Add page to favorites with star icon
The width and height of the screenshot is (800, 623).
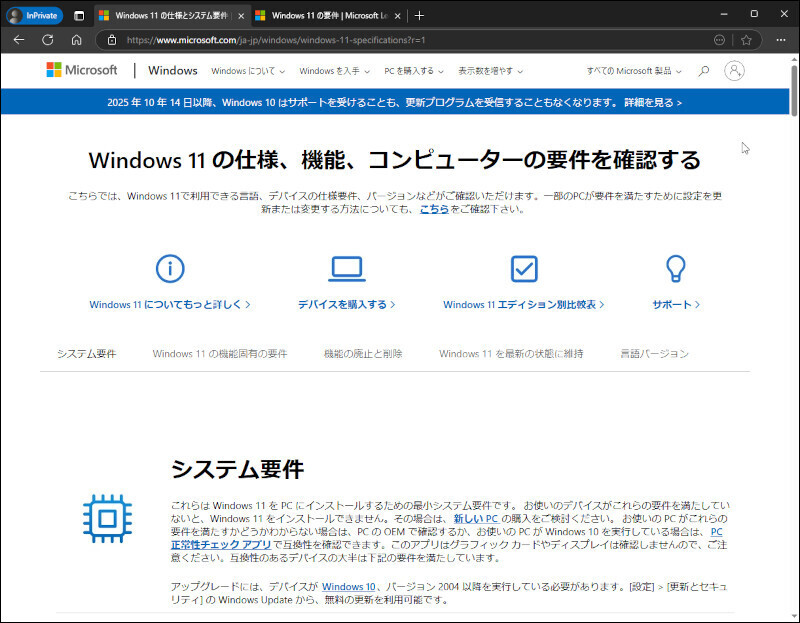(x=746, y=40)
